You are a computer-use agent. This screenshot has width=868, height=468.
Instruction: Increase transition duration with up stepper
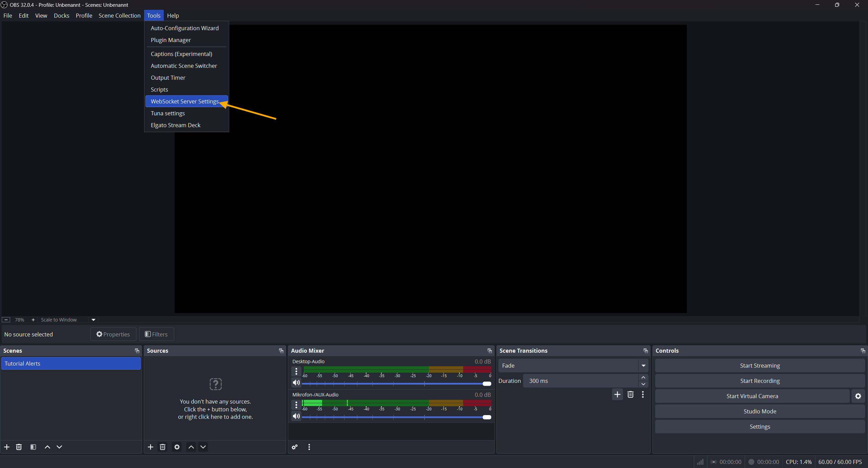(643, 377)
